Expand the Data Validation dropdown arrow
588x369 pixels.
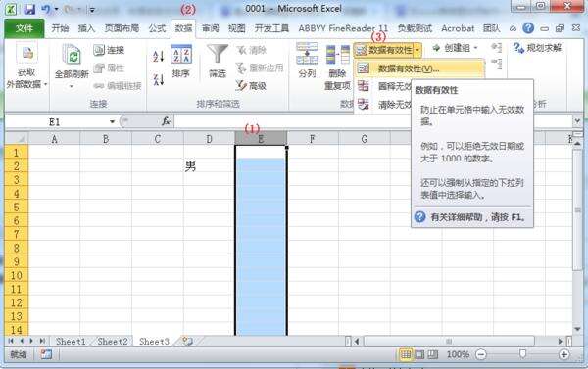(417, 50)
